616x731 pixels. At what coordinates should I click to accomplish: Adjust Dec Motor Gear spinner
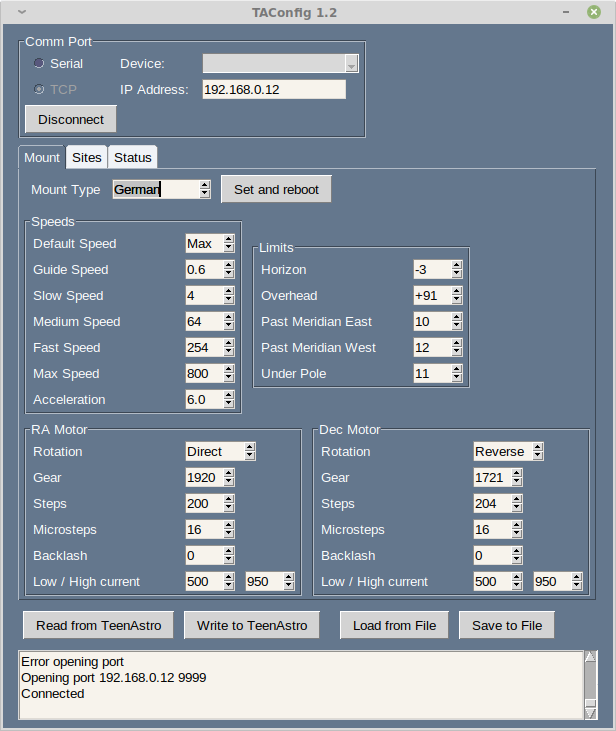pyautogui.click(x=517, y=477)
